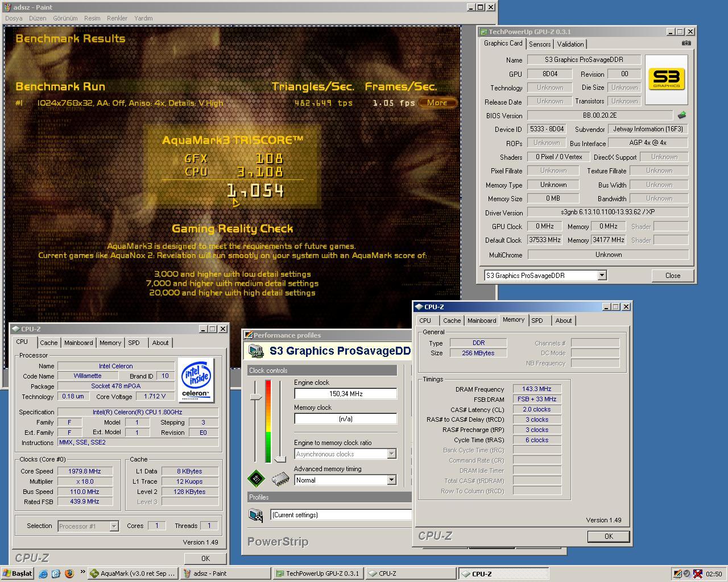Switch to Mainboard tab in left CPU-Z window

78,343
